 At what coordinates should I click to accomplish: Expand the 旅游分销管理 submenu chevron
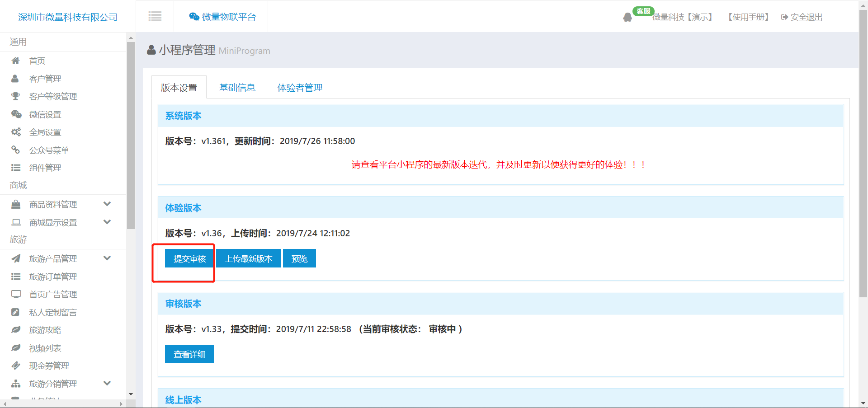tap(107, 383)
